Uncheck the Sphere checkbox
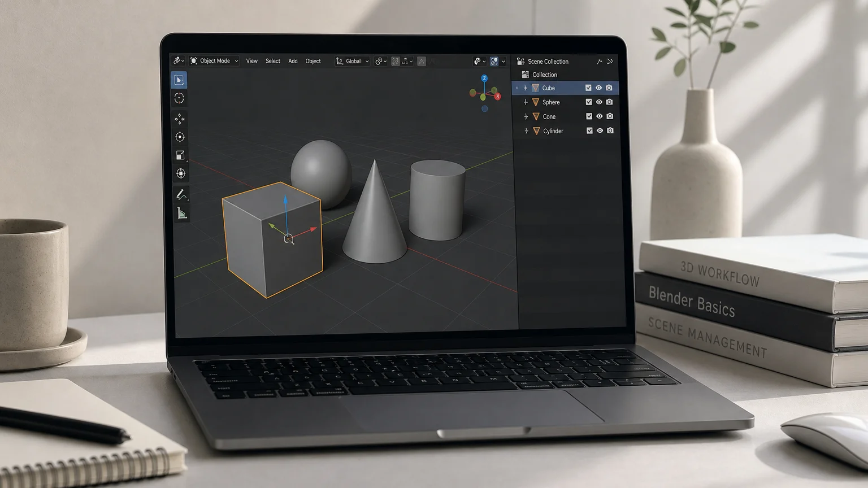This screenshot has width=868, height=488. [x=589, y=102]
